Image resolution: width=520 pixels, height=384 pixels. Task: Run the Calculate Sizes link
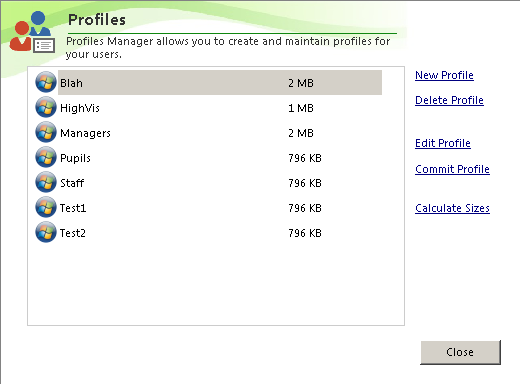coord(452,208)
